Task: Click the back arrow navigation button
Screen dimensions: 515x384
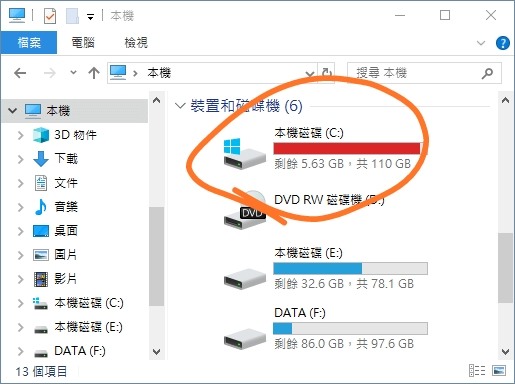Action: [x=20, y=73]
